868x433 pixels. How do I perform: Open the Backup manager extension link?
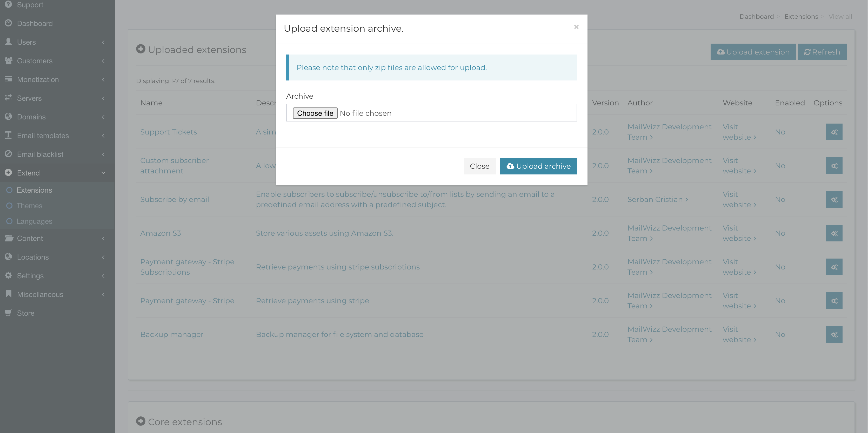pos(172,334)
